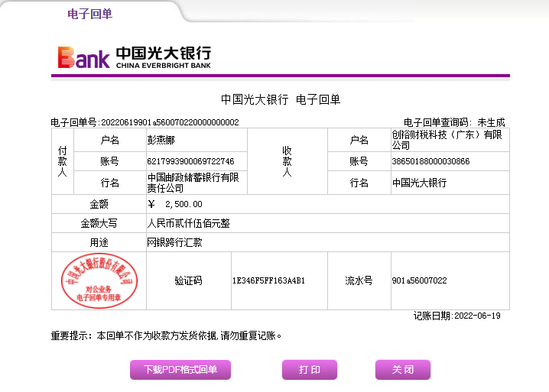Select payer account 6217993900069722746
The height and width of the screenshot is (392, 549).
[x=190, y=161]
